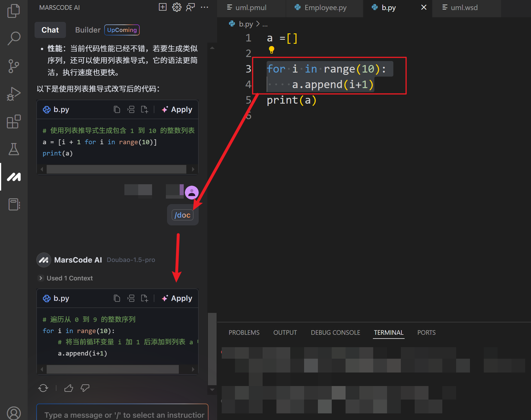Click the chat panel vertical scrollbar thumb

pyautogui.click(x=212, y=349)
